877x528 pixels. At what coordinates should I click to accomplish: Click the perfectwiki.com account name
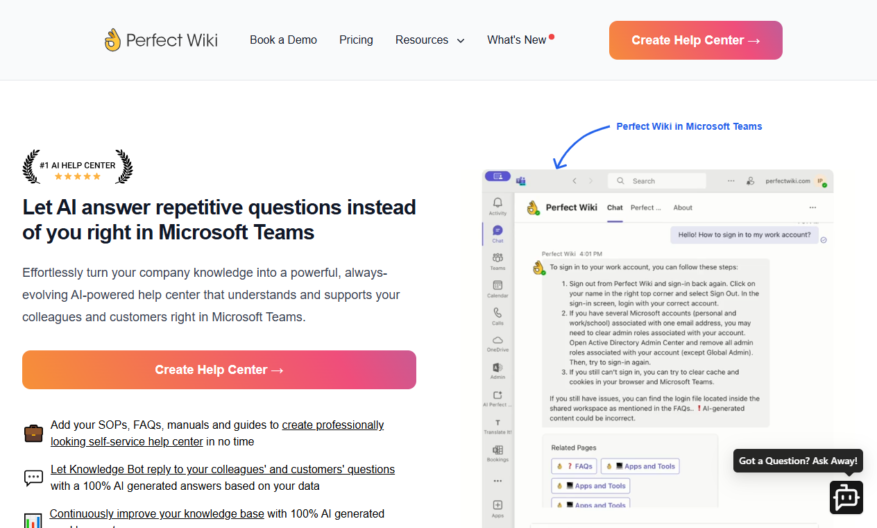pos(788,181)
